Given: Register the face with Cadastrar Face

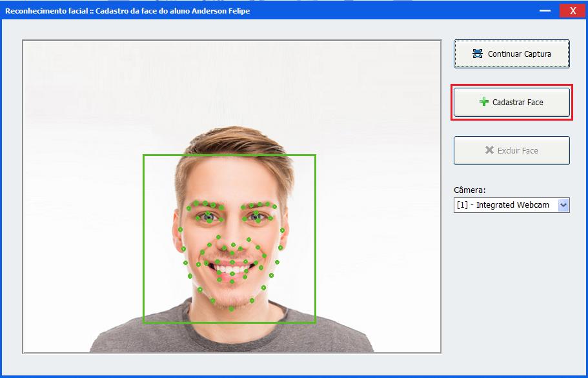Looking at the screenshot, I should pos(511,103).
